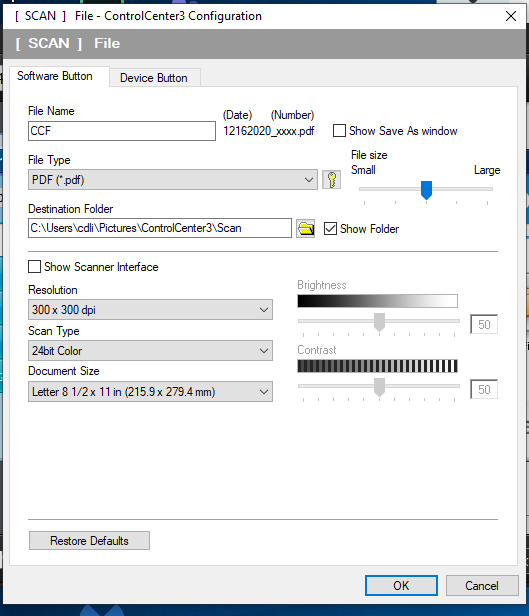Open the Document Size Letter dropdown
The width and height of the screenshot is (529, 616).
pos(150,392)
